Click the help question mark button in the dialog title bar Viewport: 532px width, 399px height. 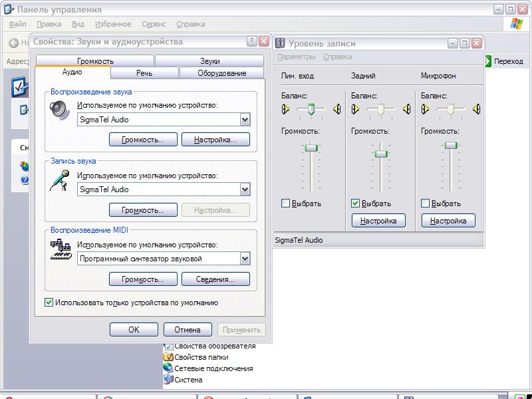pos(252,41)
